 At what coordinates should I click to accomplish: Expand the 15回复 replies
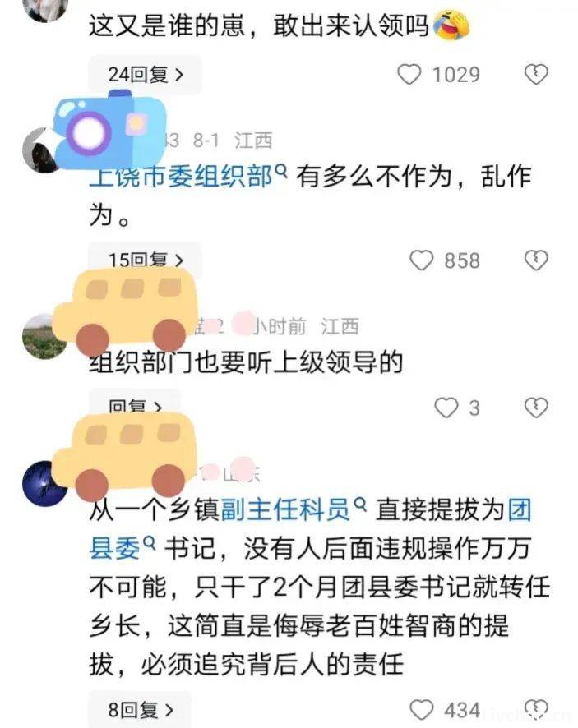[x=146, y=260]
